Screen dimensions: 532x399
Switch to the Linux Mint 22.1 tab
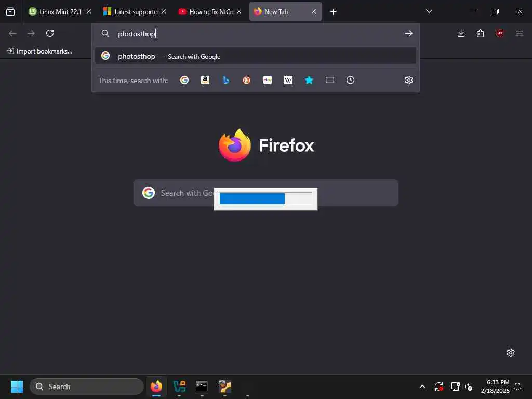60,11
